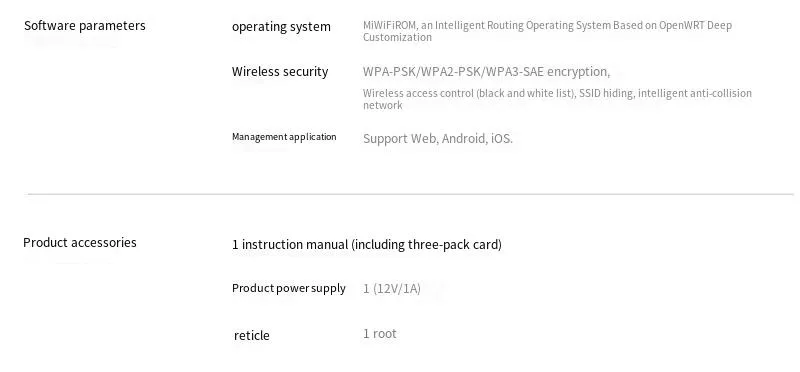Select the Management application label

click(x=284, y=137)
